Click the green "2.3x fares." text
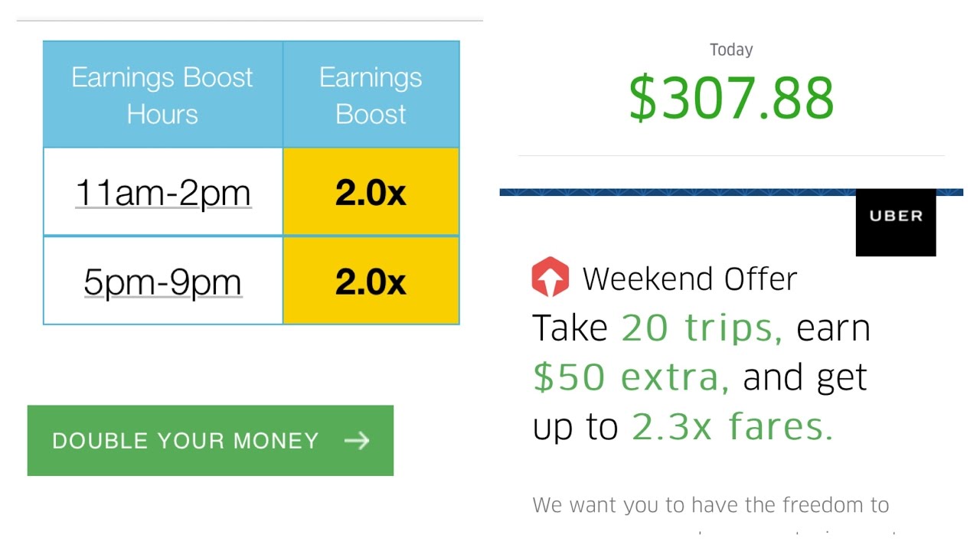The height and width of the screenshot is (551, 980). click(732, 426)
